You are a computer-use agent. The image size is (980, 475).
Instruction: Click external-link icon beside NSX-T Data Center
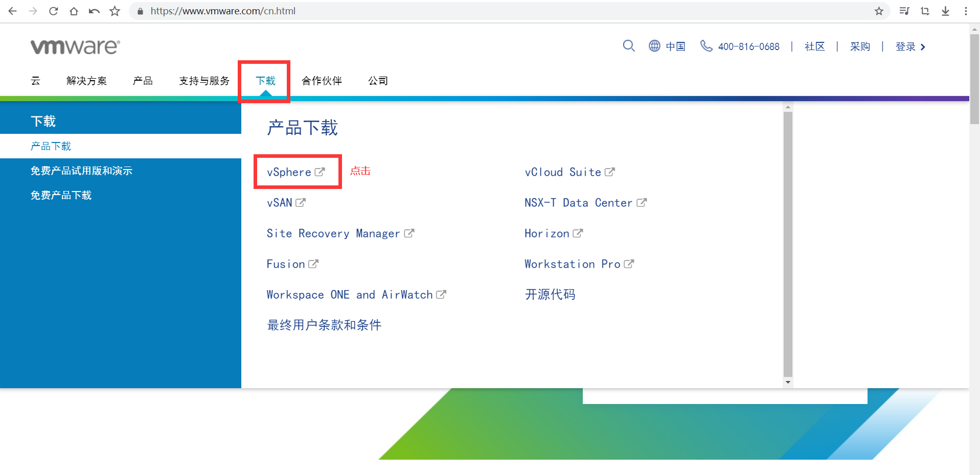[642, 203]
